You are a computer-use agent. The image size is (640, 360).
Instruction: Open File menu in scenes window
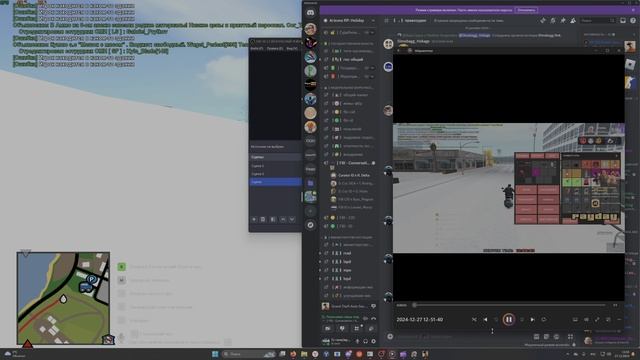coord(256,49)
